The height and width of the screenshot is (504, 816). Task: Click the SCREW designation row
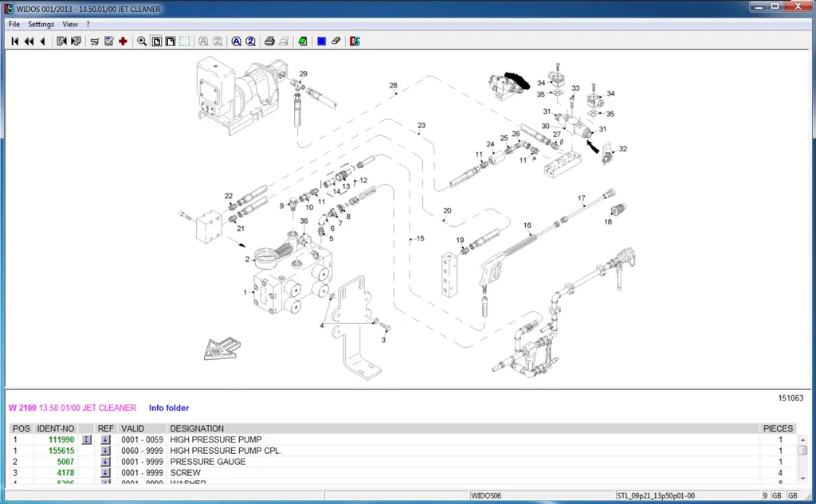(x=185, y=472)
